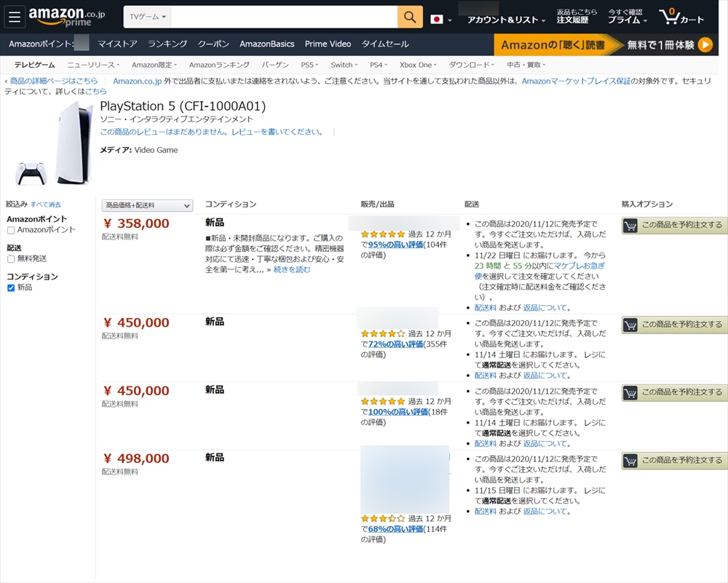
Task: Expand the ダウンロード category menu
Action: pos(471,65)
